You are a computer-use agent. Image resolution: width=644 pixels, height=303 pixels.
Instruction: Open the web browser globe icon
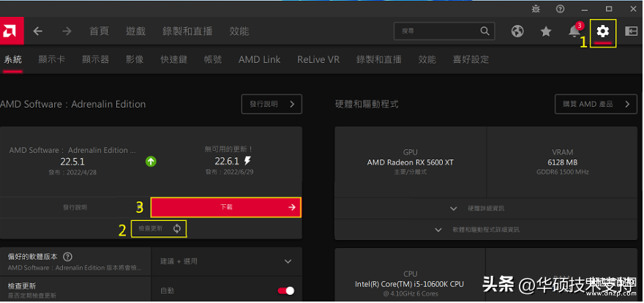517,31
